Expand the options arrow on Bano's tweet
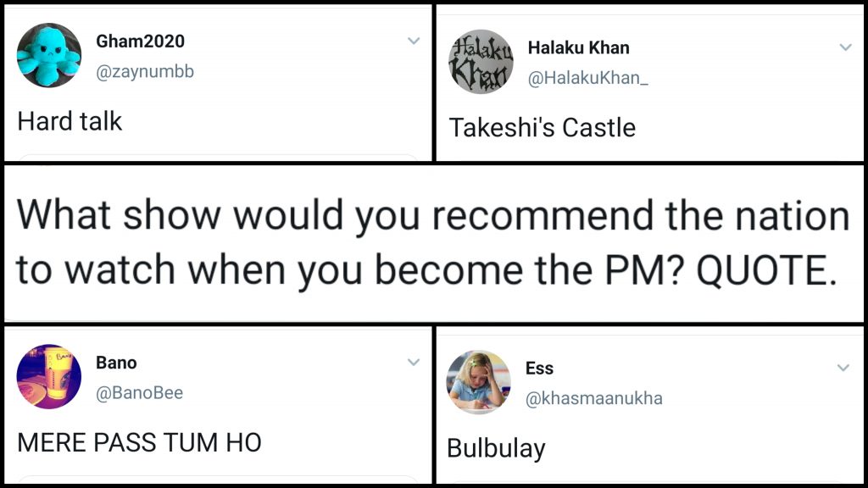Image resolution: width=868 pixels, height=488 pixels. [414, 363]
